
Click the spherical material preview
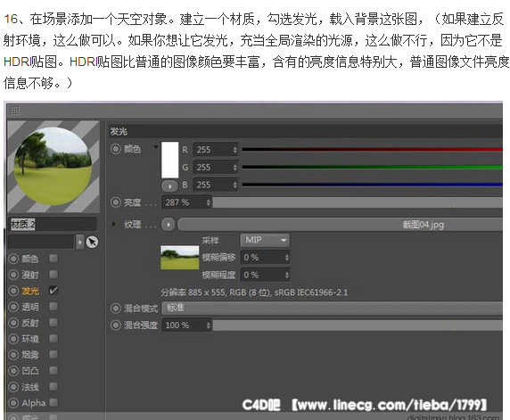[53, 166]
